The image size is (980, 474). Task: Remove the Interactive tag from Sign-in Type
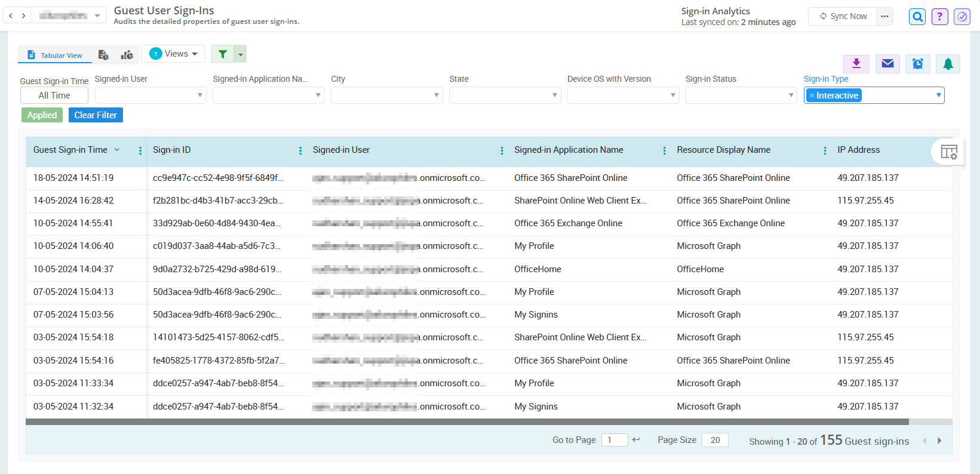click(812, 96)
